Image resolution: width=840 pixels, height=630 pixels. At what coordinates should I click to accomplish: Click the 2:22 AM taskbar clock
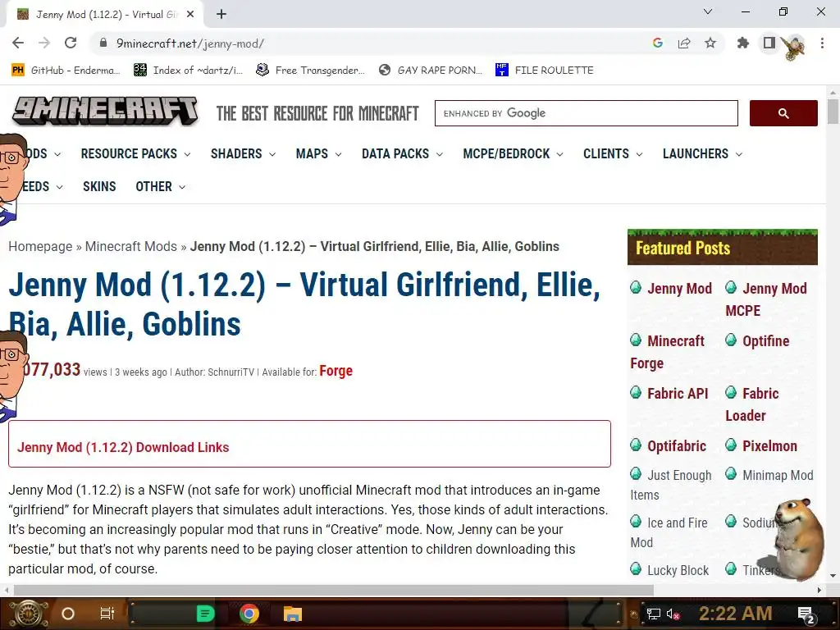pyautogui.click(x=735, y=614)
